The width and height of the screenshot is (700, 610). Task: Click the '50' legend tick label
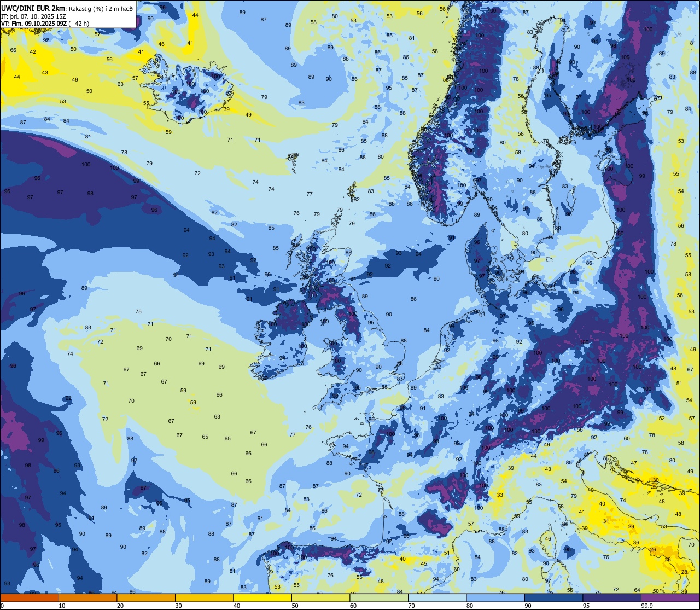(x=295, y=606)
